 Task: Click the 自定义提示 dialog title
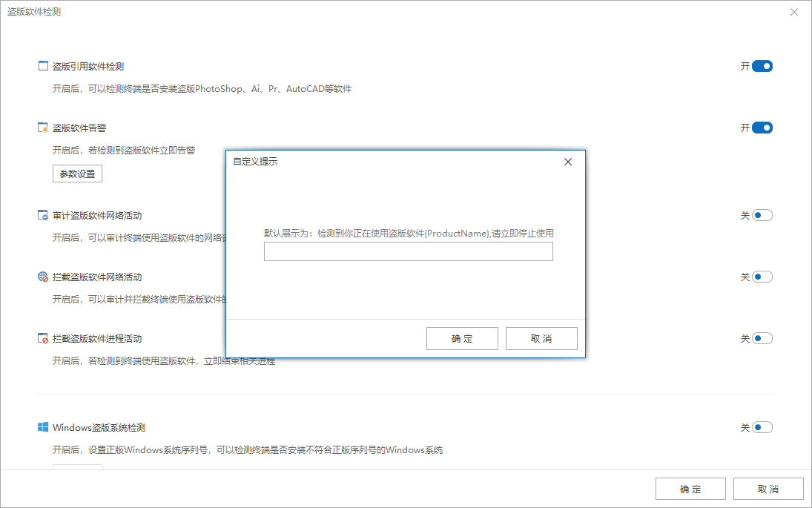click(255, 162)
